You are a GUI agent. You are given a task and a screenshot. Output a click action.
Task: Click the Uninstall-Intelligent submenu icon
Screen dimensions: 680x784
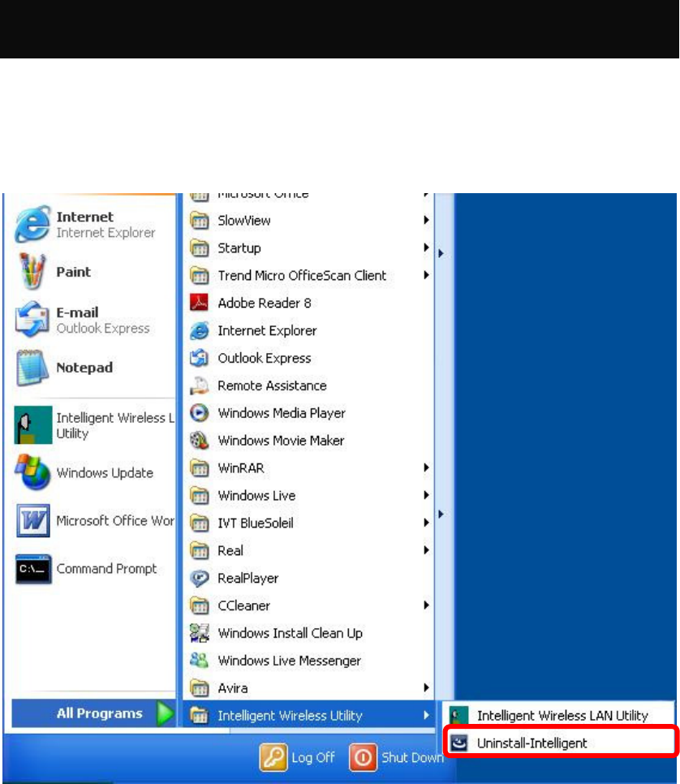458,743
